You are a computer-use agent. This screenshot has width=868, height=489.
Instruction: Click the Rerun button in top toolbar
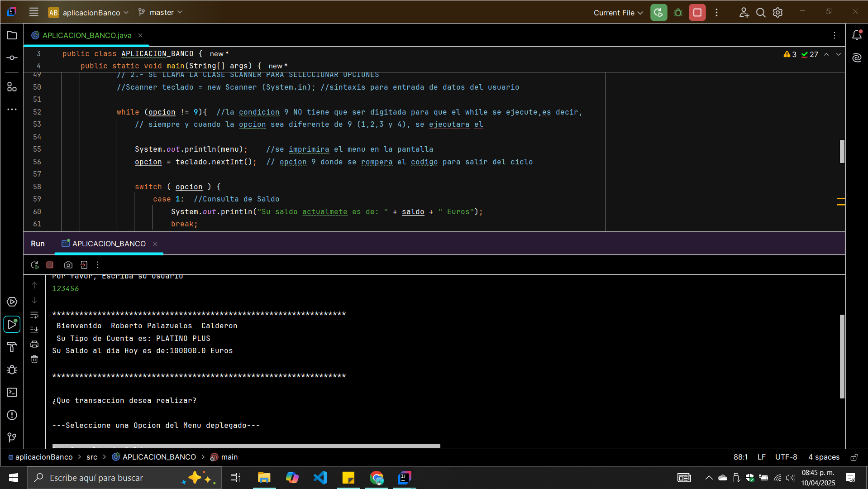(x=658, y=12)
